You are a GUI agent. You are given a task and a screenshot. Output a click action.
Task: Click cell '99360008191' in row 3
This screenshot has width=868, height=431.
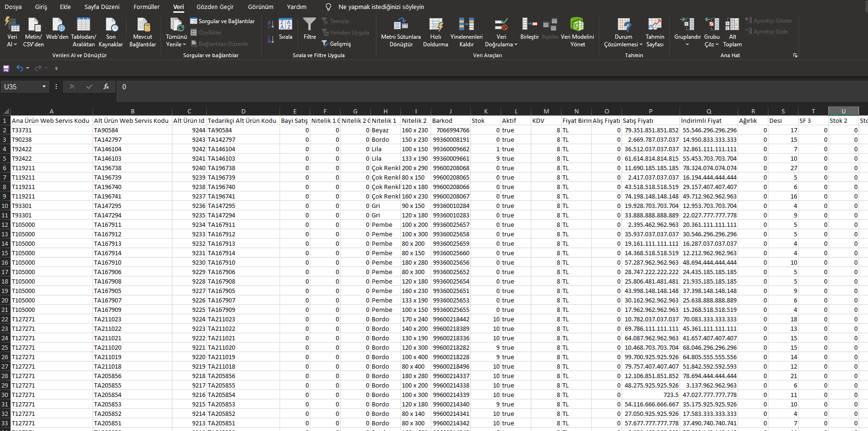pos(451,139)
